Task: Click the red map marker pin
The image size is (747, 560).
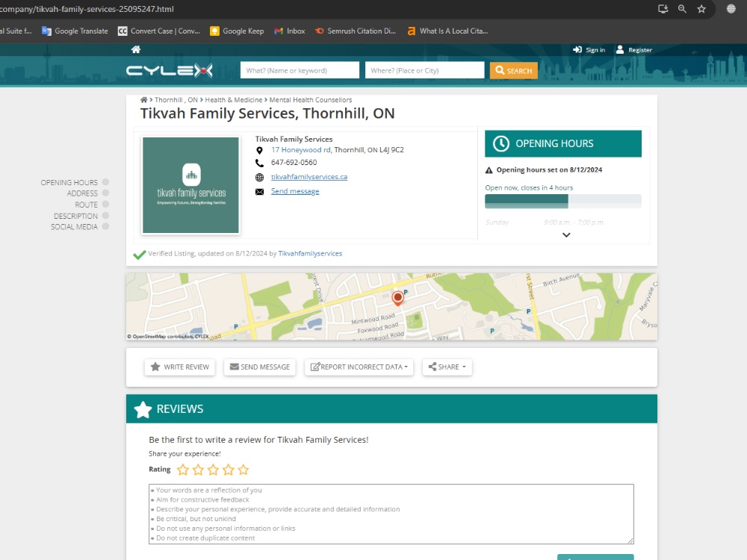Action: (397, 298)
